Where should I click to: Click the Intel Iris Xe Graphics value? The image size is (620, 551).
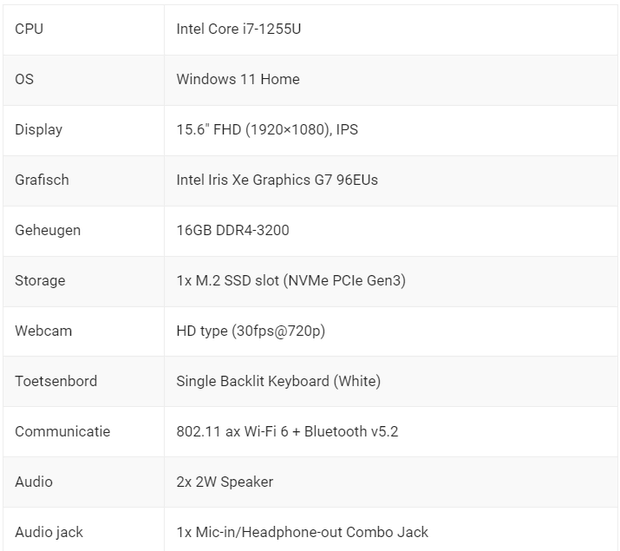pos(277,180)
